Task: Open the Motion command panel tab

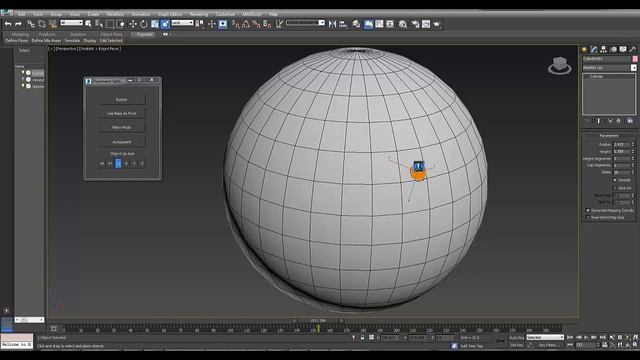Action: 613,49
